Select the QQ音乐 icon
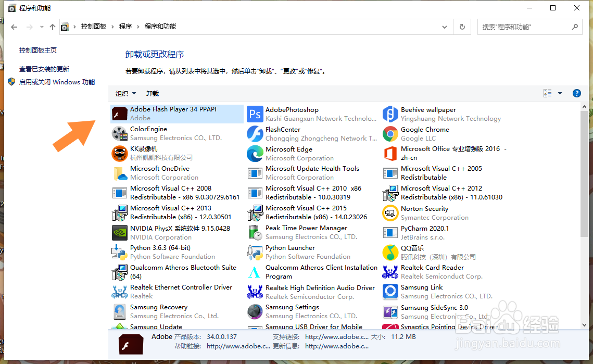The image size is (593, 364). pyautogui.click(x=390, y=253)
